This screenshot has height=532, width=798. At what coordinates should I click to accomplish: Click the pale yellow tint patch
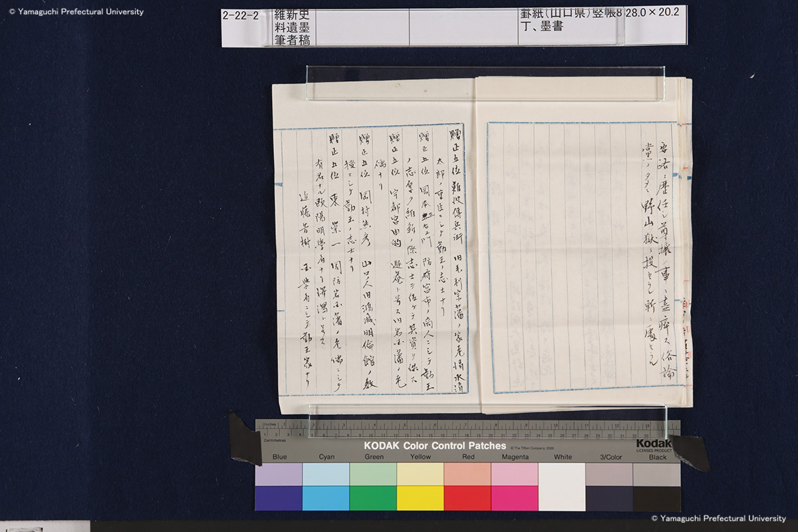click(420, 474)
